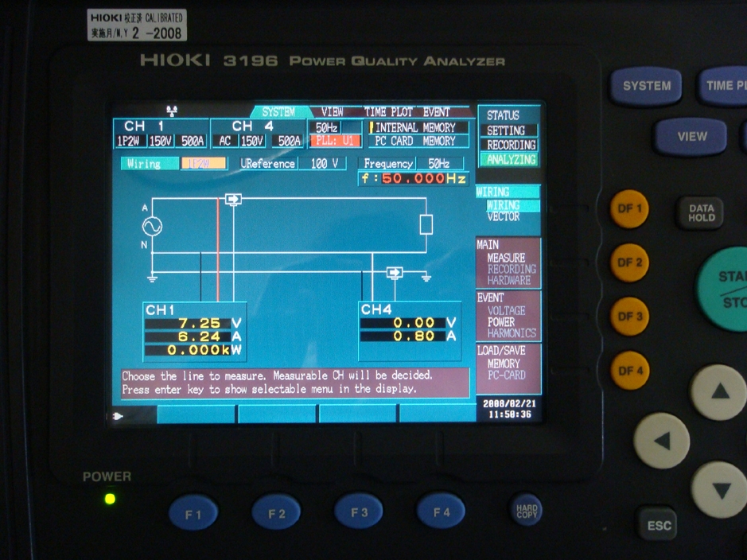Click the CH4 0.80 A reading
Image resolution: width=747 pixels, height=560 pixels.
pos(409,336)
